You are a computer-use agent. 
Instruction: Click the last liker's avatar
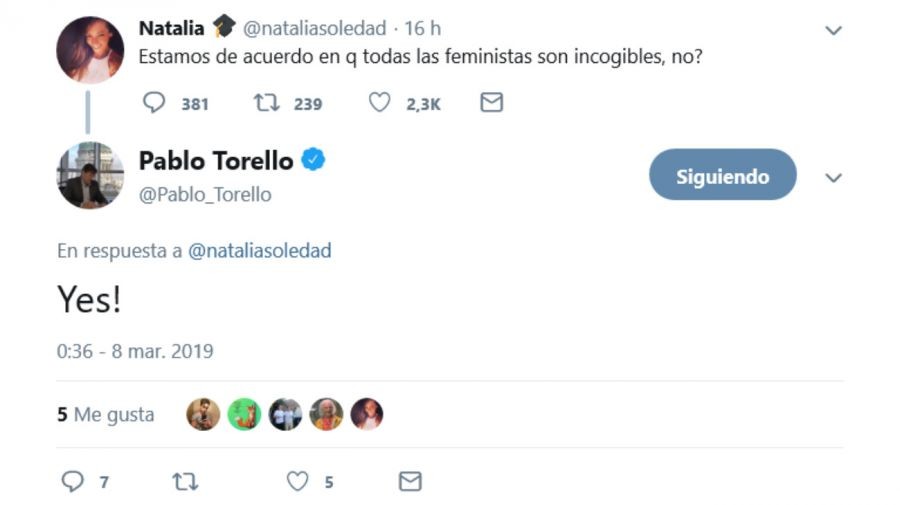click(x=366, y=414)
